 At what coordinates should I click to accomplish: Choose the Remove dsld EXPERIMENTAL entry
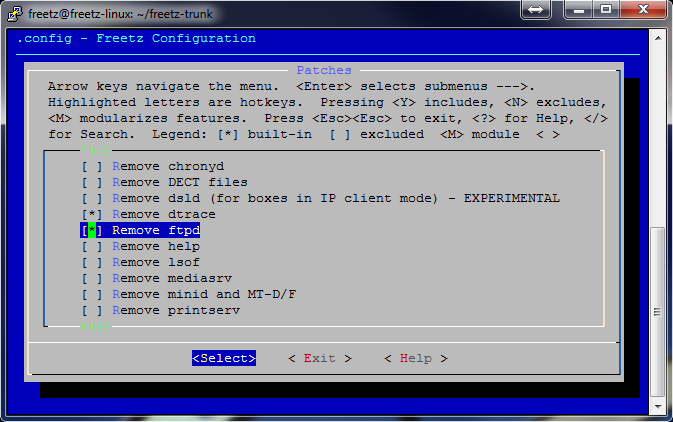coord(335,199)
